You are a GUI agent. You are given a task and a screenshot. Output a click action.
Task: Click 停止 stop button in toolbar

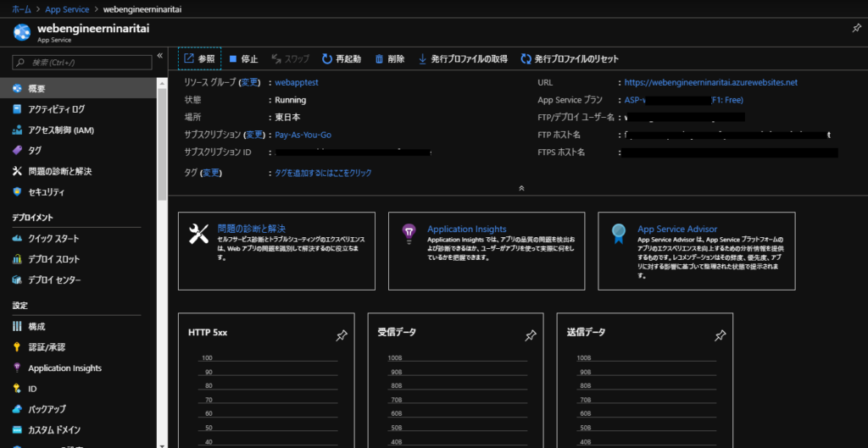[243, 58]
